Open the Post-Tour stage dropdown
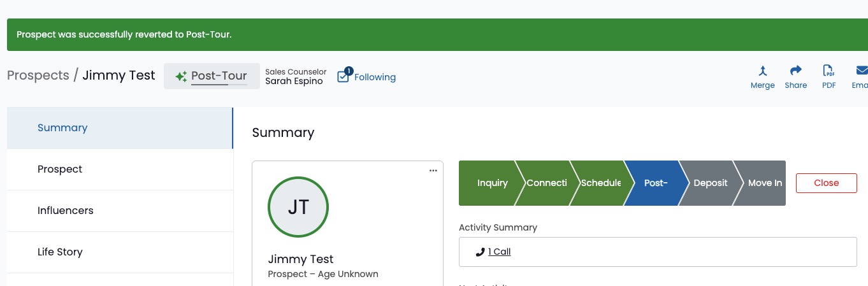The height and width of the screenshot is (286, 868). 212,76
